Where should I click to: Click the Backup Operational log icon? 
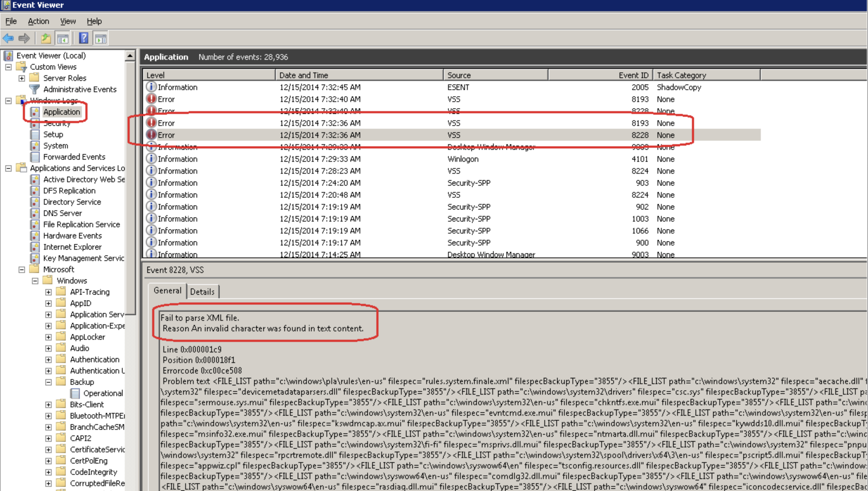click(x=75, y=393)
